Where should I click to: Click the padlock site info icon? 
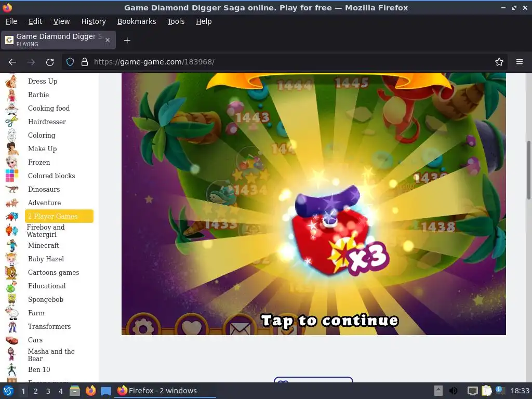click(x=85, y=62)
